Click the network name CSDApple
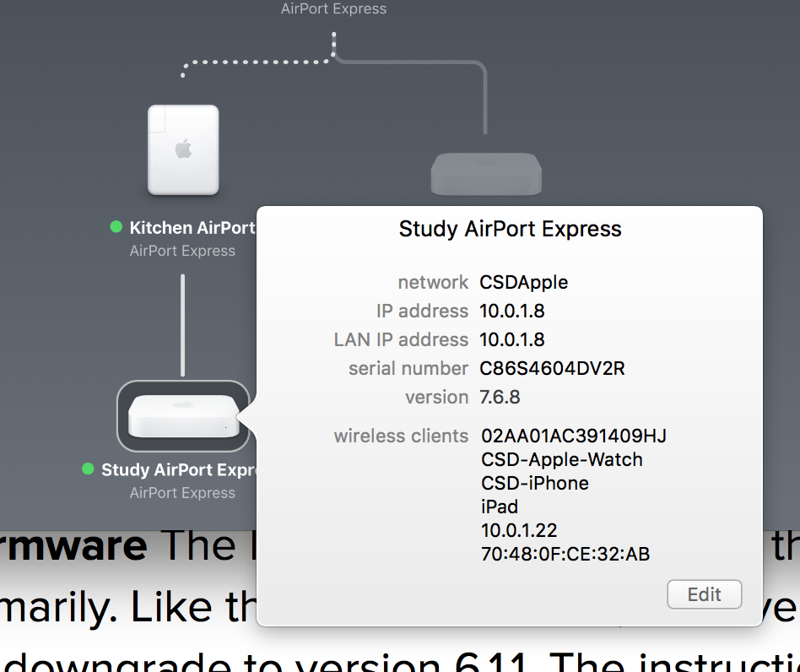This screenshot has height=672, width=800. pyautogui.click(x=523, y=282)
